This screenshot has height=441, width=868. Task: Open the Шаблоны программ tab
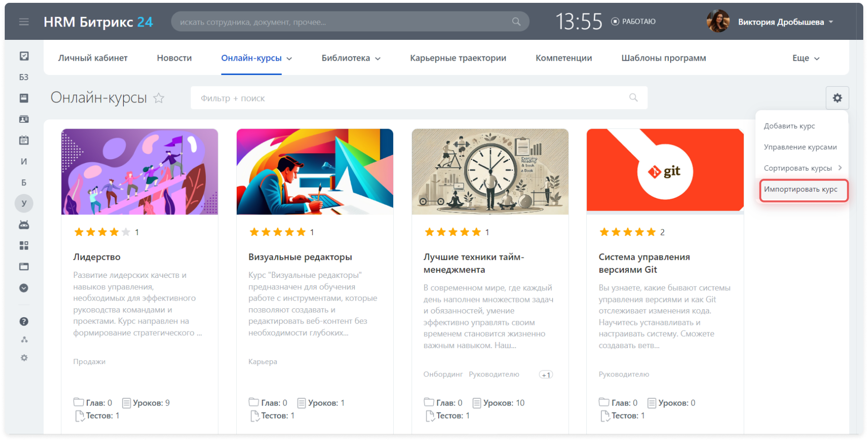coord(664,58)
